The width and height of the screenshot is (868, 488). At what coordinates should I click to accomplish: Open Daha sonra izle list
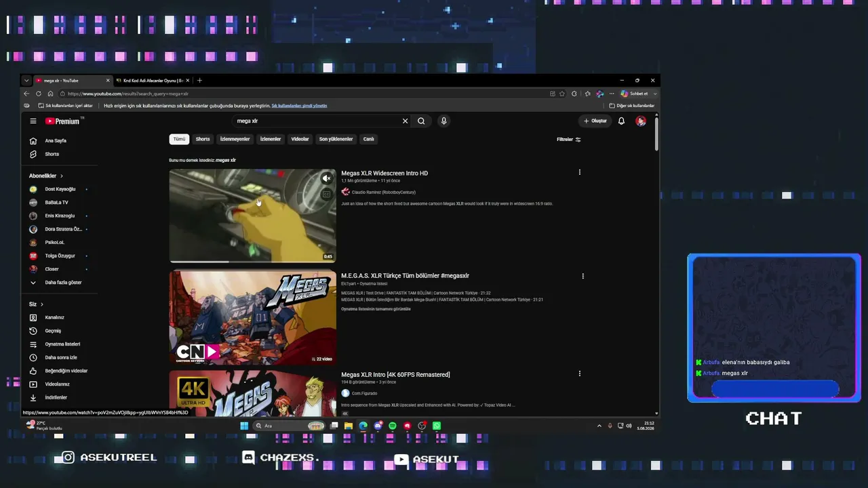click(x=61, y=358)
